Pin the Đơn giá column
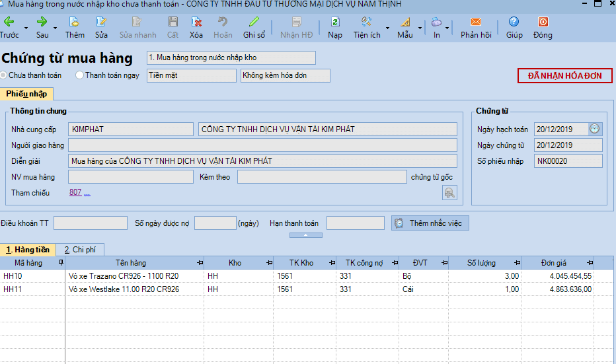The image size is (616, 364). pyautogui.click(x=590, y=263)
